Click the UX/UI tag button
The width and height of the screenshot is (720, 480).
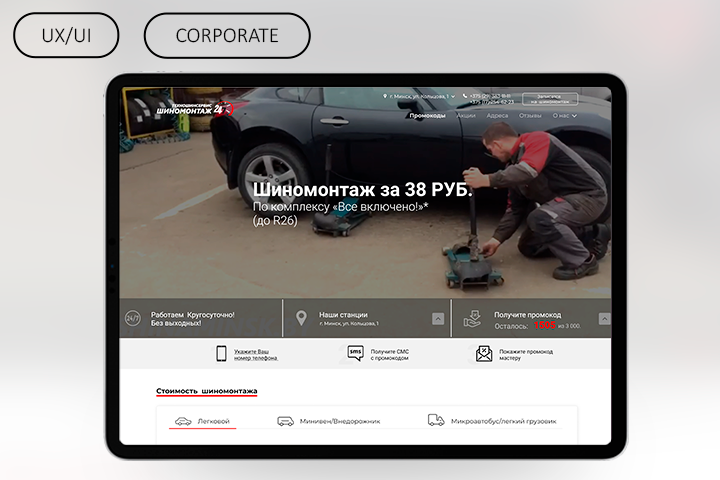(66, 35)
